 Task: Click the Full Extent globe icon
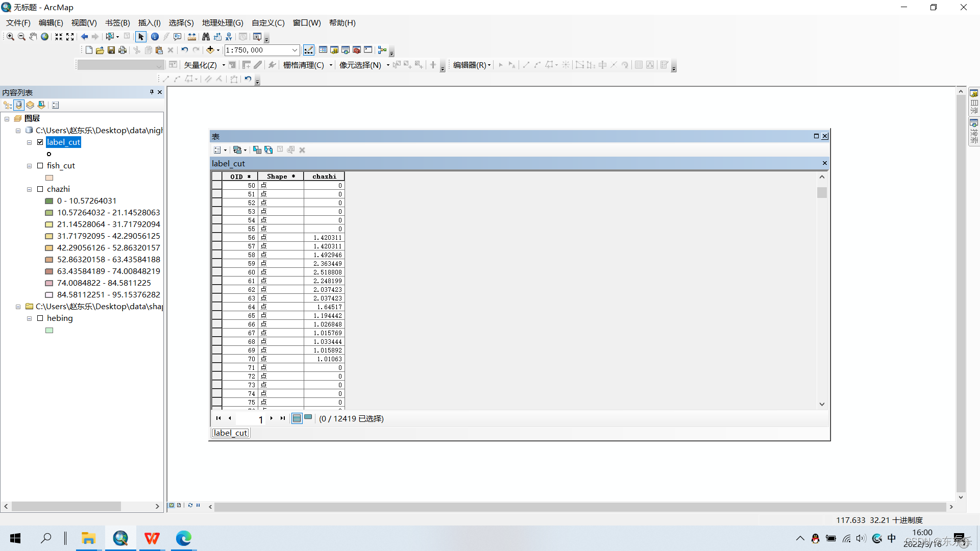(x=45, y=37)
